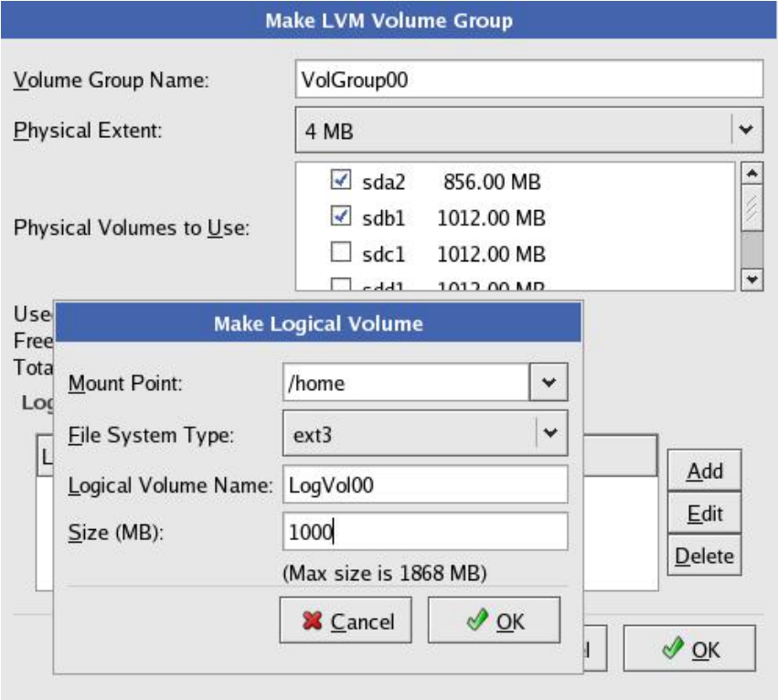Image resolution: width=778 pixels, height=700 pixels.
Task: Confirm the logical volume with its OK button
Action: coord(494,621)
